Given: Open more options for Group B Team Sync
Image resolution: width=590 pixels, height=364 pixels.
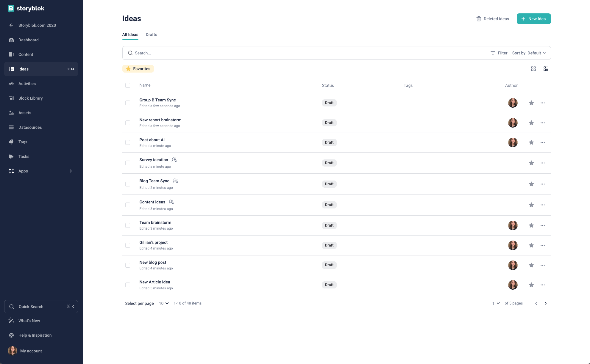Looking at the screenshot, I should [x=543, y=103].
